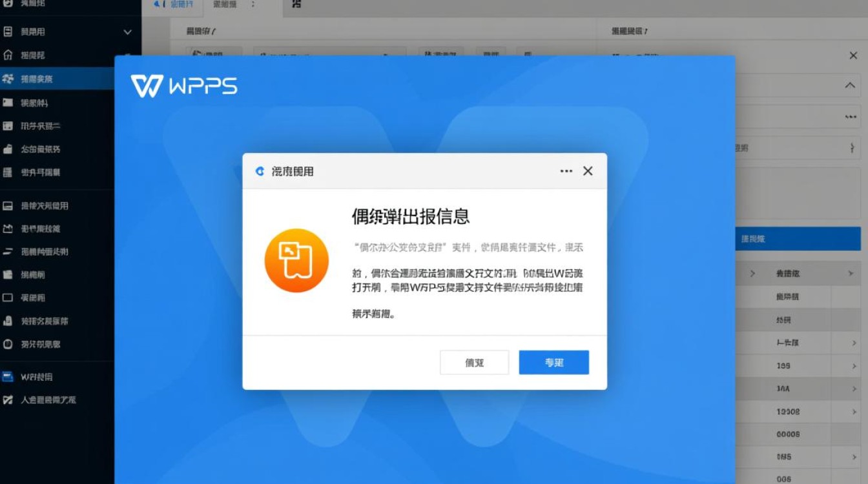
Task: Expand the table row showing 10A
Action: click(854, 389)
